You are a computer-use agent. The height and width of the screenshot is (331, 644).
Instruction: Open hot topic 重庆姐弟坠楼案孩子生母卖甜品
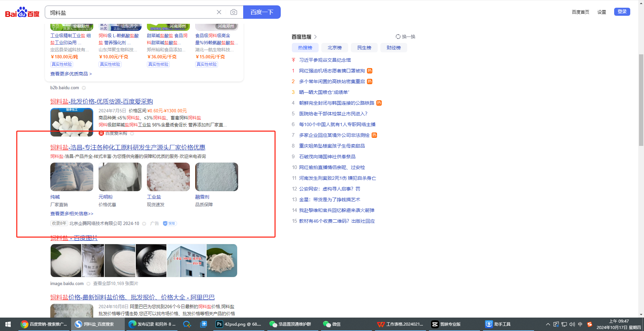332,146
